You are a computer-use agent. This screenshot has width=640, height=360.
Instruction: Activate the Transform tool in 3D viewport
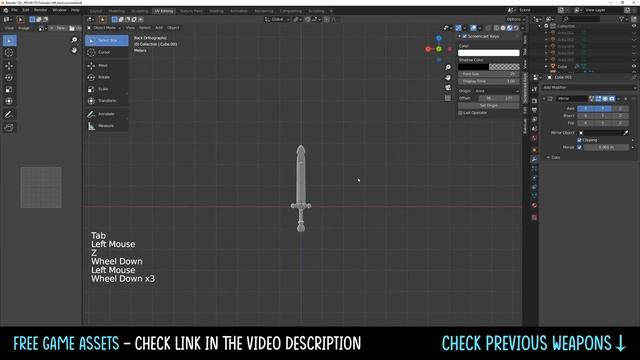coord(107,101)
